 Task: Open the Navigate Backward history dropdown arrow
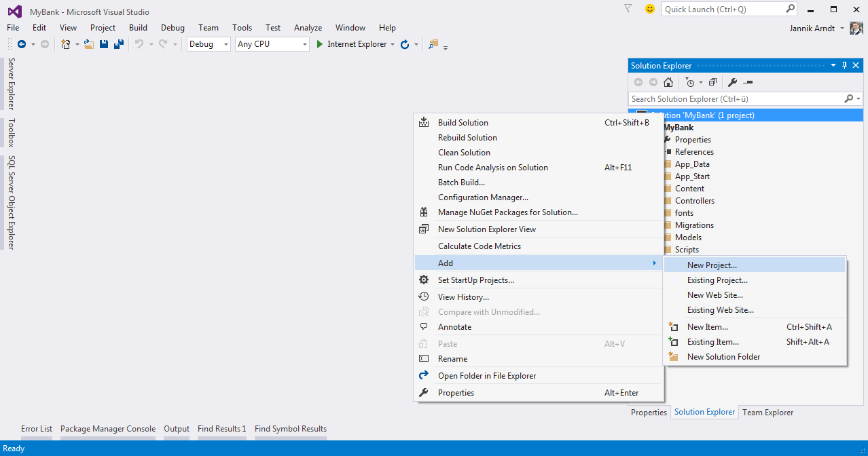33,45
